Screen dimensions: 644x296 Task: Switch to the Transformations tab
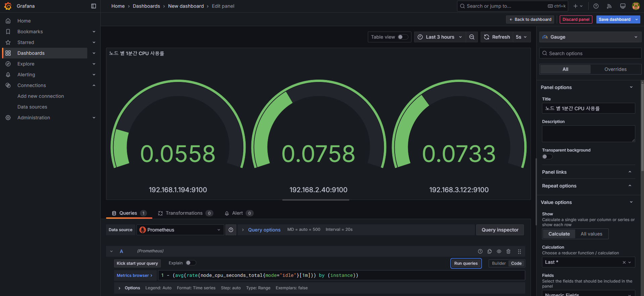pos(185,213)
